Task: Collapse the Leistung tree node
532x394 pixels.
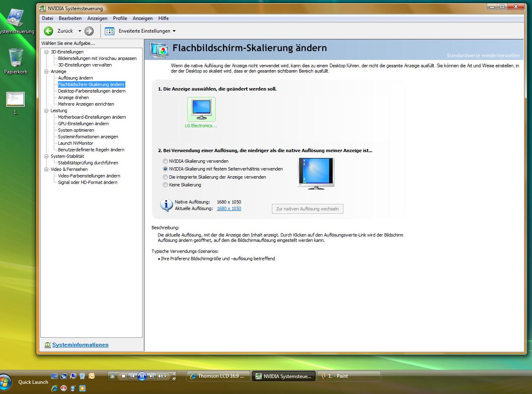Action: pyautogui.click(x=47, y=111)
